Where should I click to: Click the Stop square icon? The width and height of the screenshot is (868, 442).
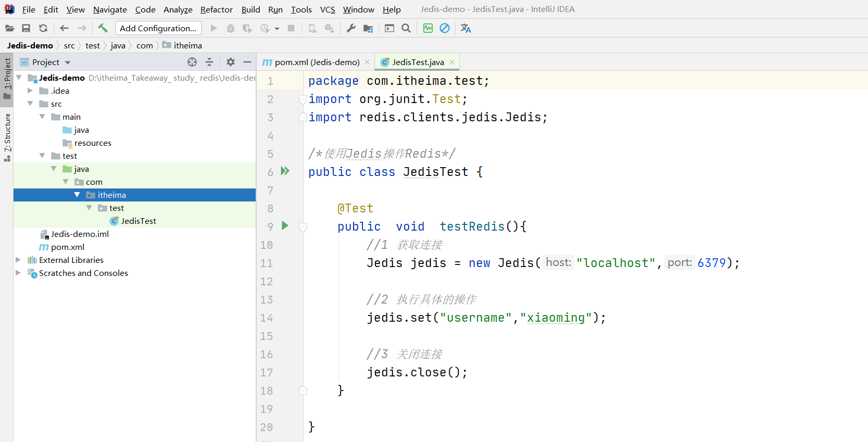292,28
